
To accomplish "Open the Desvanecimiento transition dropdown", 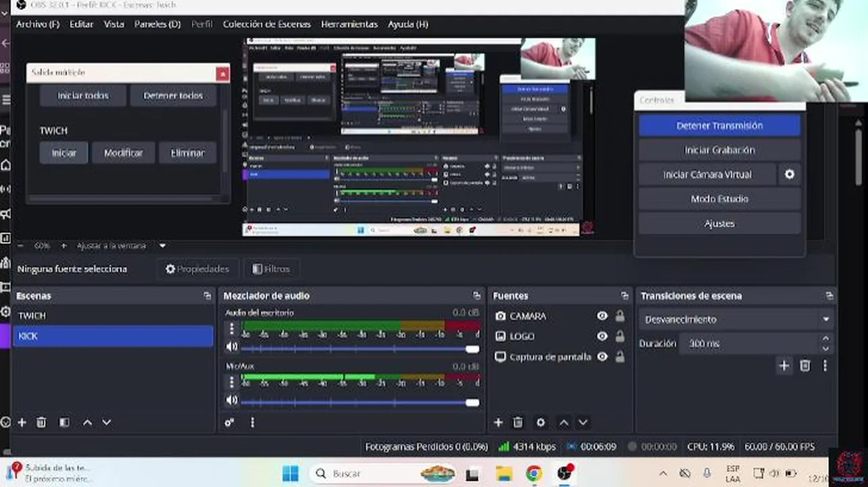I will point(737,319).
